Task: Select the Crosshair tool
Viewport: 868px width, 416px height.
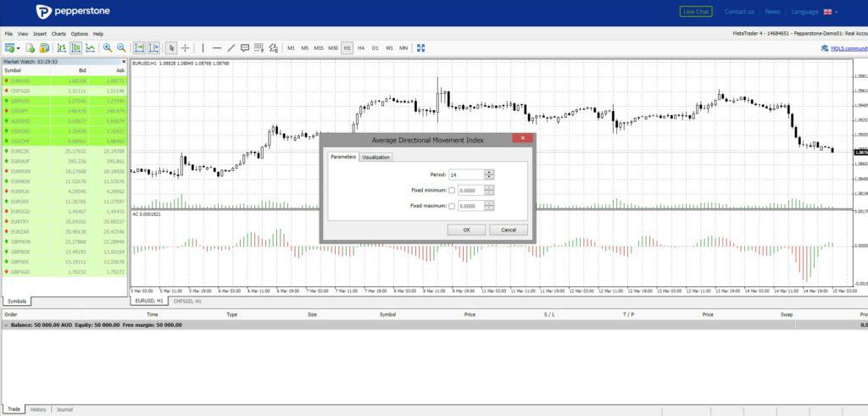Action: click(186, 48)
